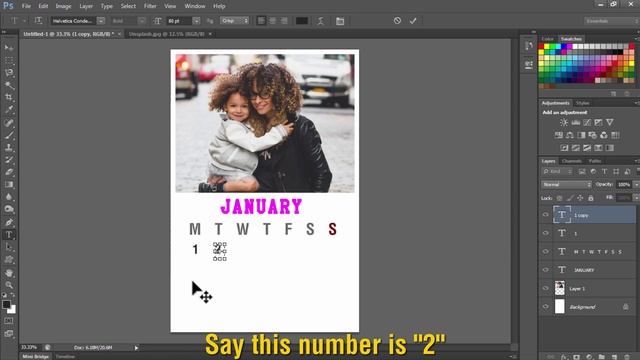Select the Lasso tool
This screenshot has height=360, width=640.
[9, 73]
